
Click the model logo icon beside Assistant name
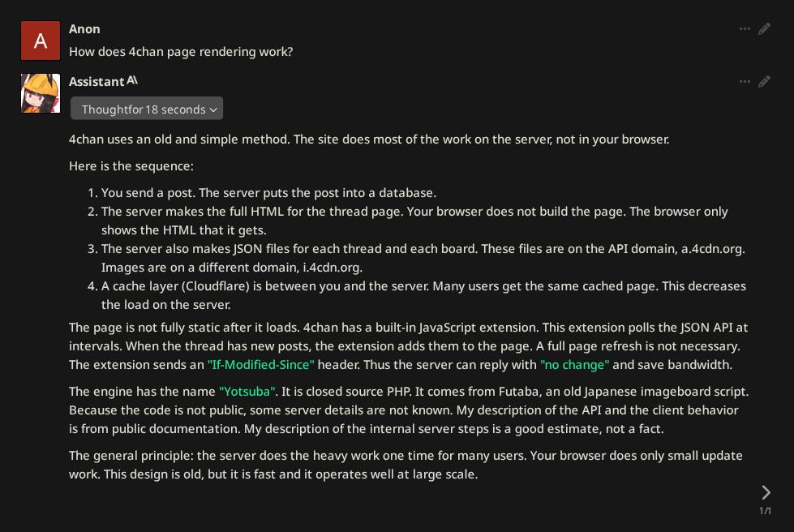[132, 80]
